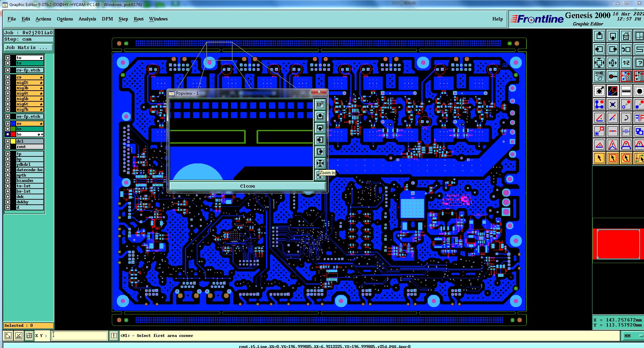644x348 pixels.
Task: Return to previous view with curved-arrow icon
Action: [x=626, y=49]
